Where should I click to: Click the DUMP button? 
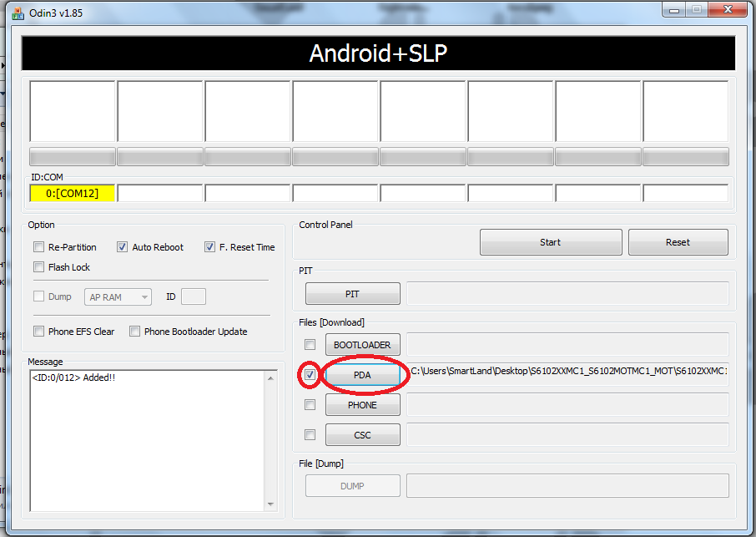click(x=352, y=486)
